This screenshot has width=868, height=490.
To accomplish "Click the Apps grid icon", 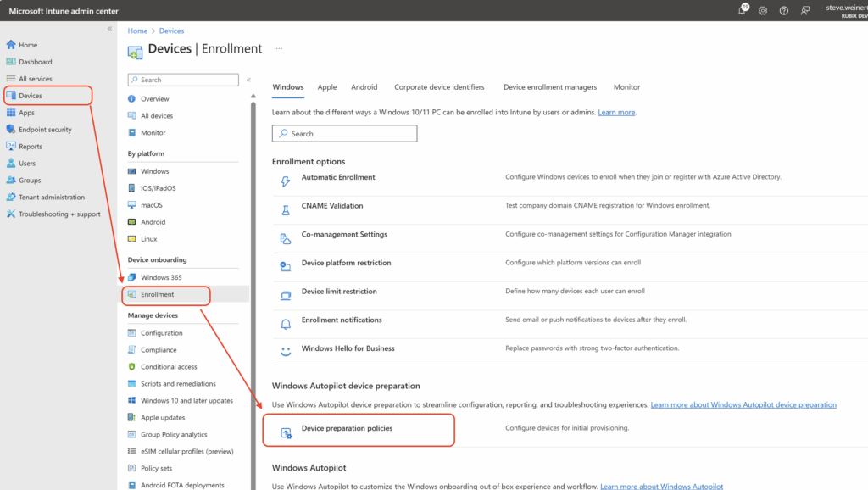I will coord(11,113).
